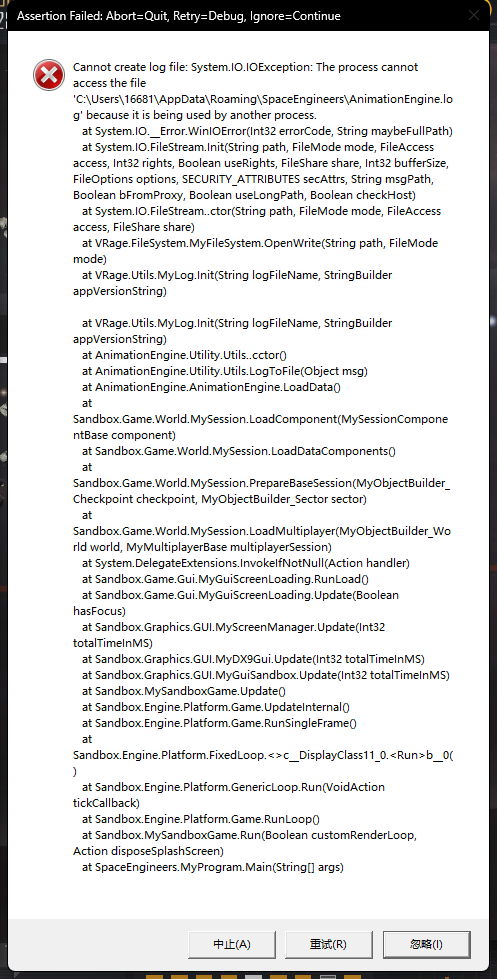Click the red error X icon
Screen dimensions: 497x979
(x=49, y=77)
